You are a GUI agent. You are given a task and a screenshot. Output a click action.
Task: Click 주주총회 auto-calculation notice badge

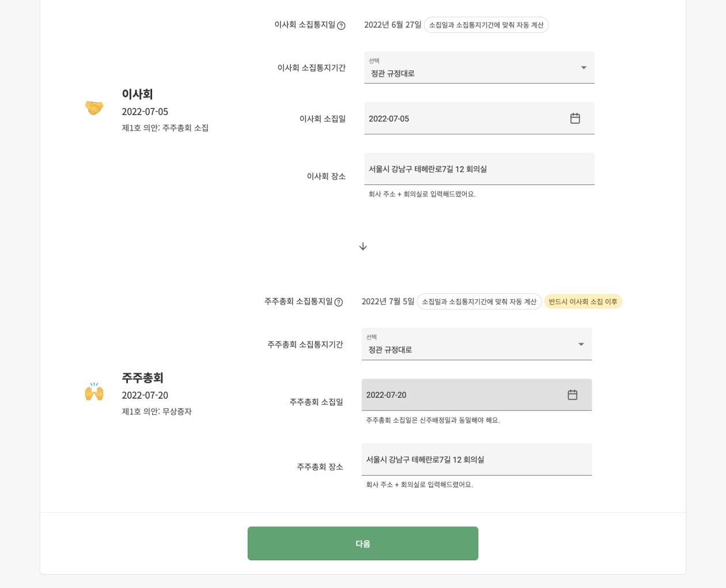(x=479, y=301)
